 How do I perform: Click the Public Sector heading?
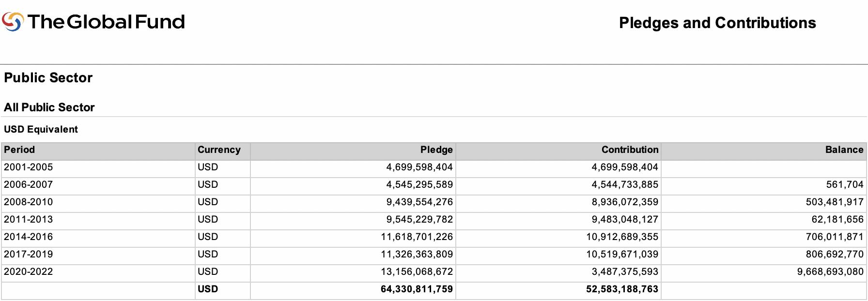(x=48, y=78)
